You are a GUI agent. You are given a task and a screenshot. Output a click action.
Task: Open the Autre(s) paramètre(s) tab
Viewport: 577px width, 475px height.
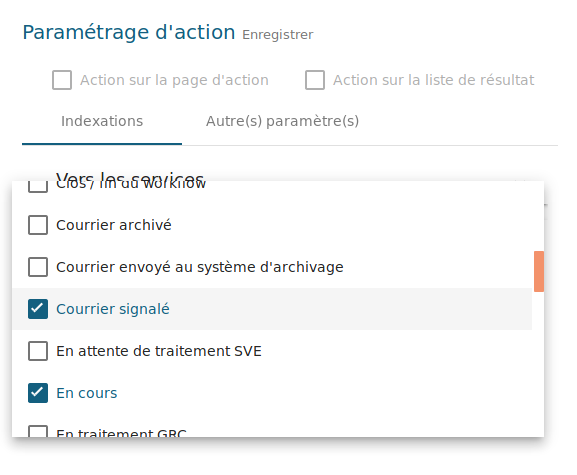point(282,121)
